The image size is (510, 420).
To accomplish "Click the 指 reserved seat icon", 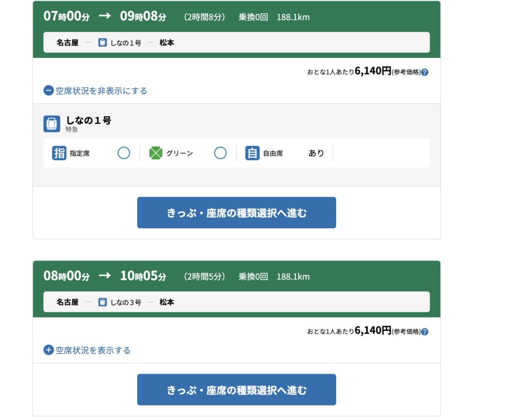I will [x=59, y=153].
